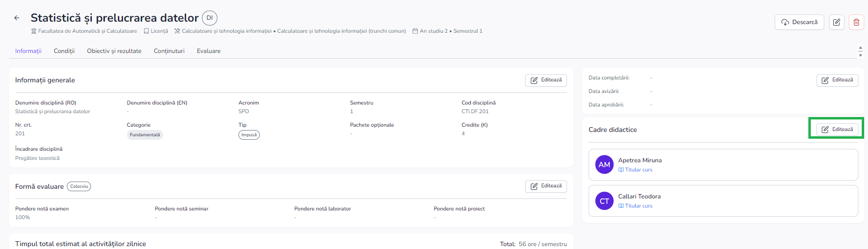Viewport: 868px width, 249px height.
Task: Click the CT avatar for Callari Teodora
Action: coord(604,201)
